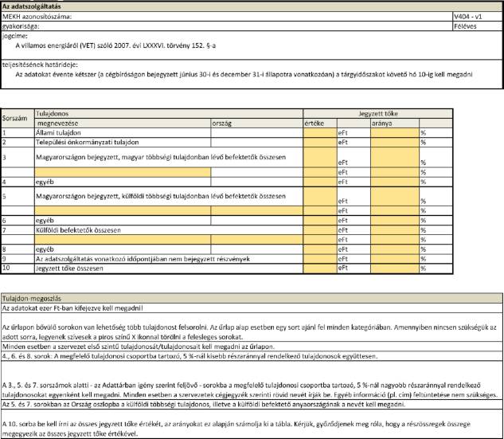This screenshot has height=439, width=504.
Task: Click the értéke field for Jegyzett tőke összesen
Action: pos(320,268)
